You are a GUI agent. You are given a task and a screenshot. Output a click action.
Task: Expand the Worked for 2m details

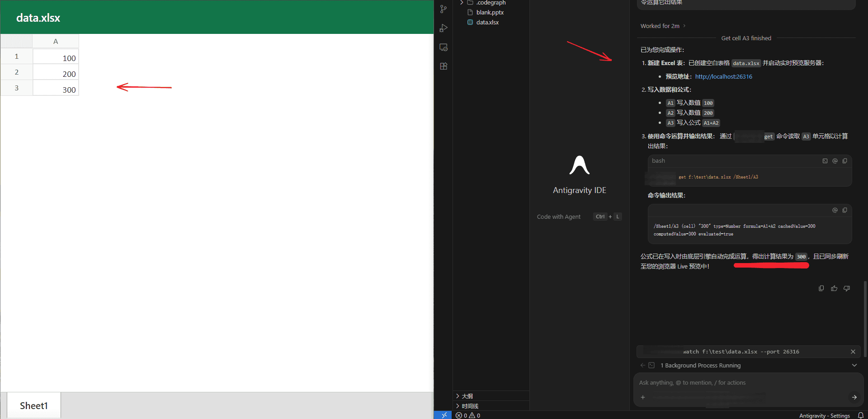click(x=663, y=26)
